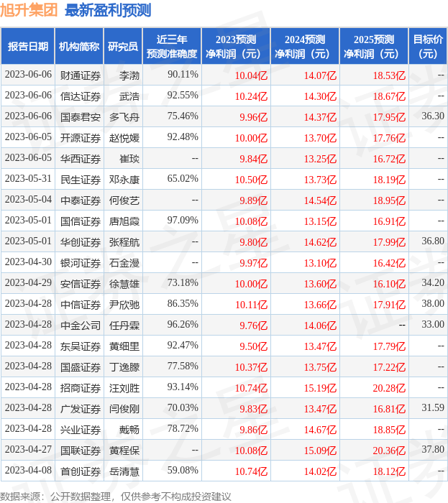Click the 中信证券 institution cell
Screen dimensions: 448x503
click(81, 305)
